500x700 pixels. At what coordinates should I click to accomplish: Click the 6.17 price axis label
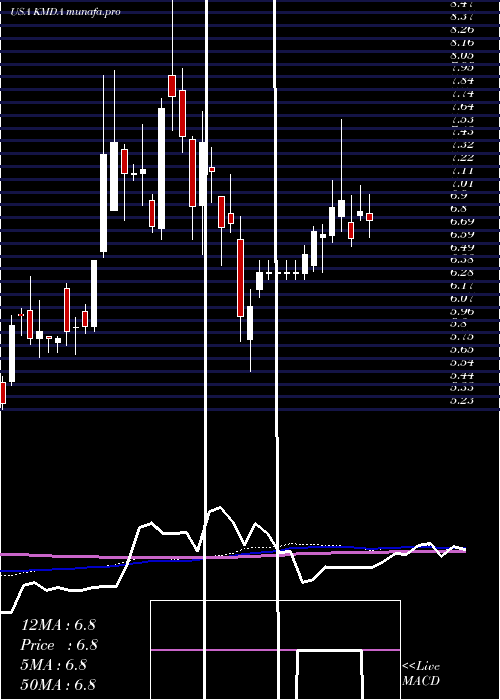[x=462, y=286]
